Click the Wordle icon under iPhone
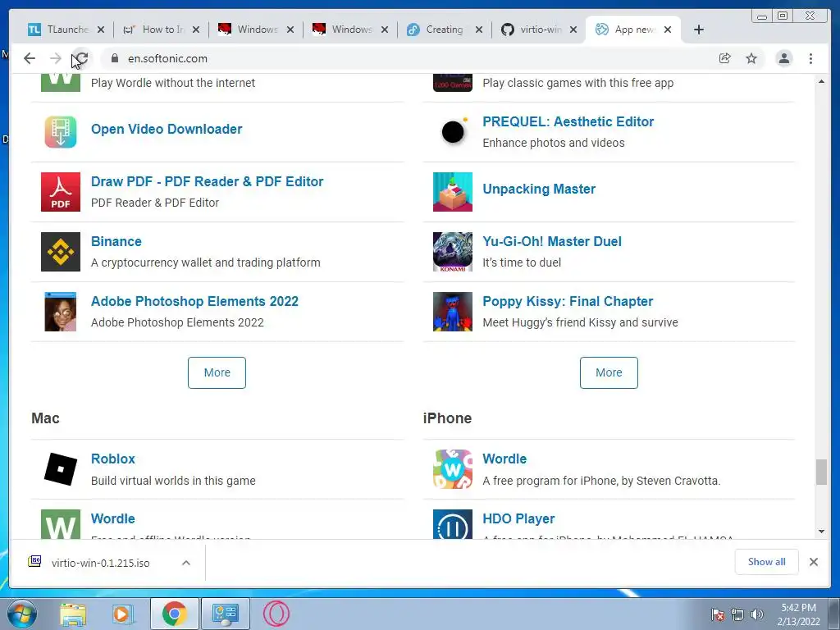This screenshot has width=840, height=630. [453, 469]
